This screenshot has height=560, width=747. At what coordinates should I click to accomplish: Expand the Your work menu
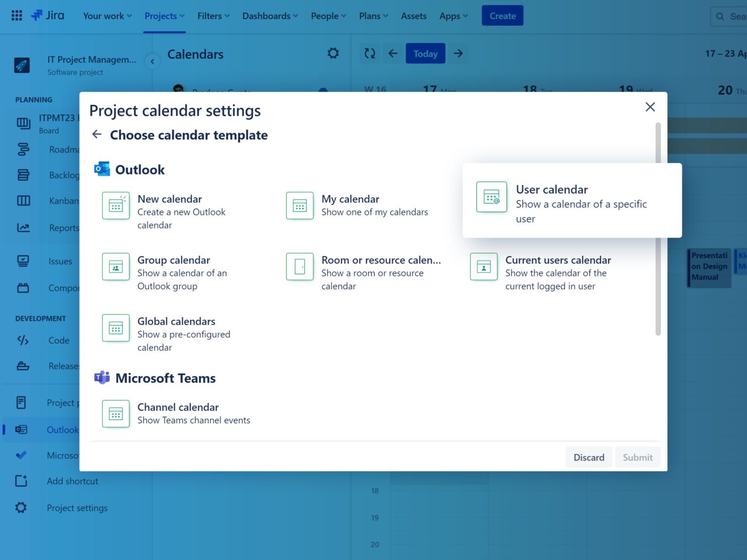tap(107, 16)
